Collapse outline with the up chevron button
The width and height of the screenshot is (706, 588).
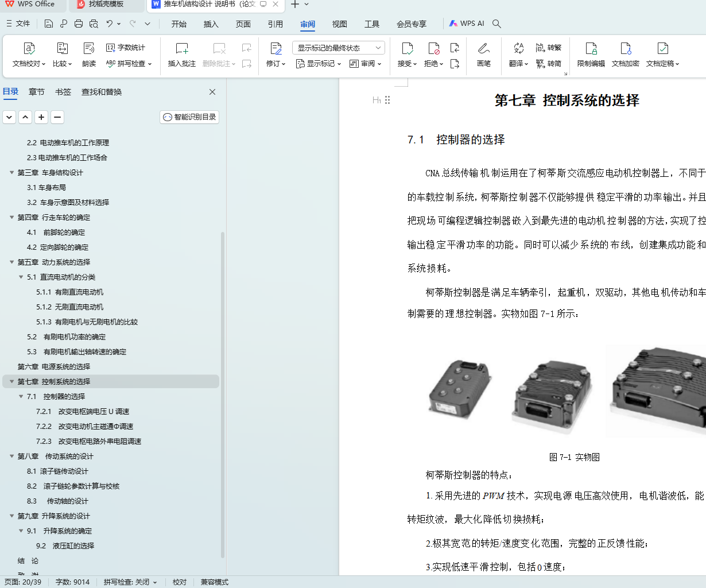pos(25,117)
